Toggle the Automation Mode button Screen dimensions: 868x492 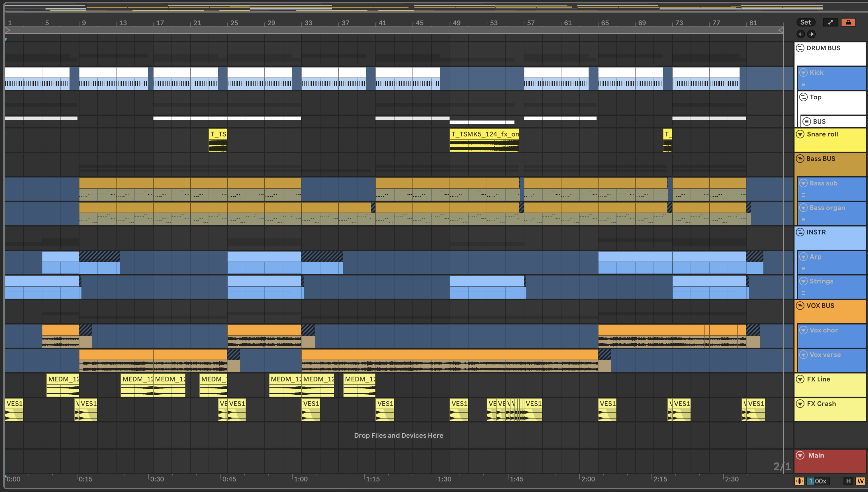tap(830, 22)
